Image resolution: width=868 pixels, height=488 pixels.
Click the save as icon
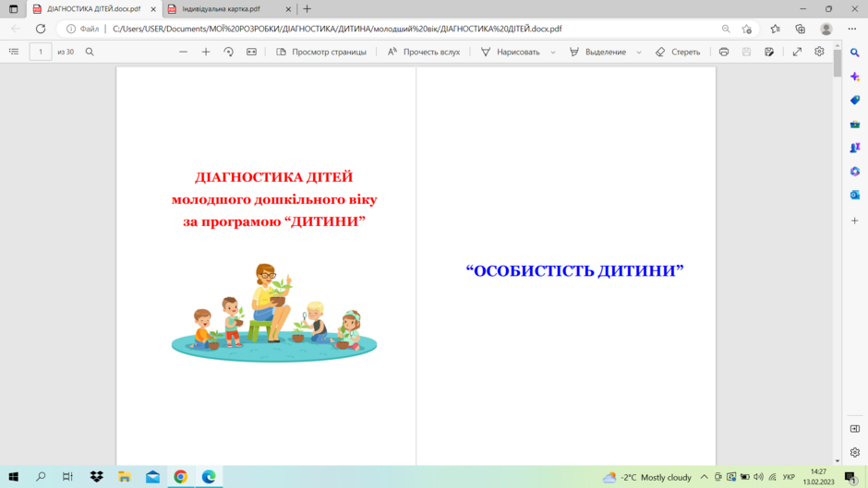[769, 52]
